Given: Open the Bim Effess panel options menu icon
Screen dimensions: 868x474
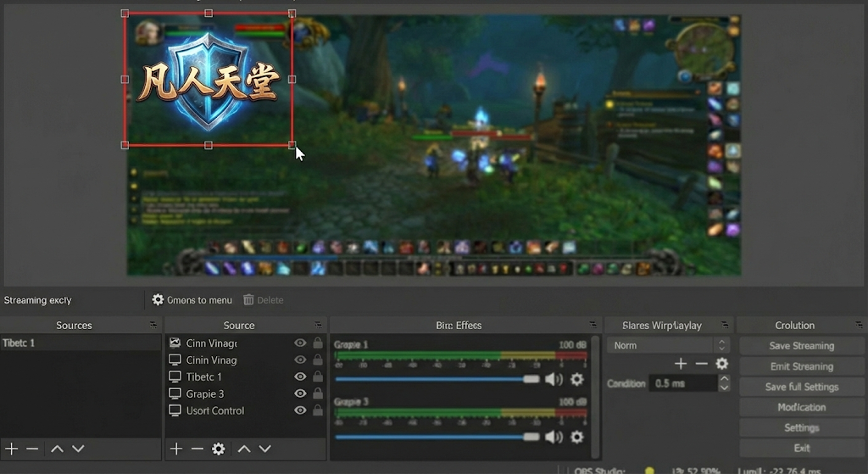Looking at the screenshot, I should pos(593,325).
